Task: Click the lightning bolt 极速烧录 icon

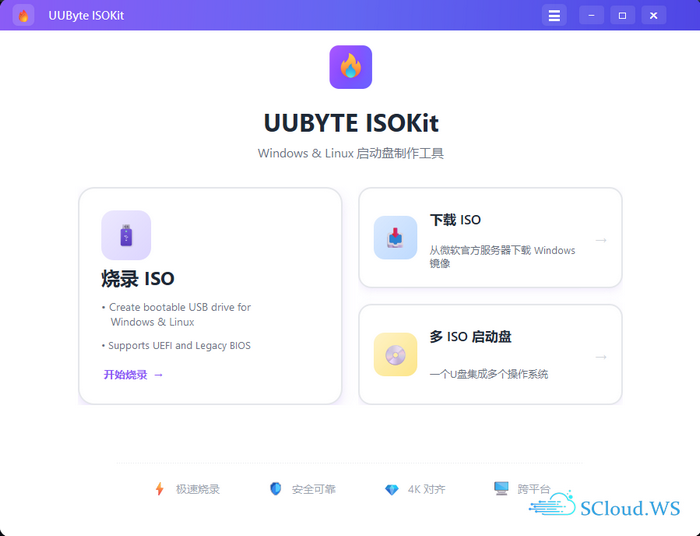Action: point(159,489)
